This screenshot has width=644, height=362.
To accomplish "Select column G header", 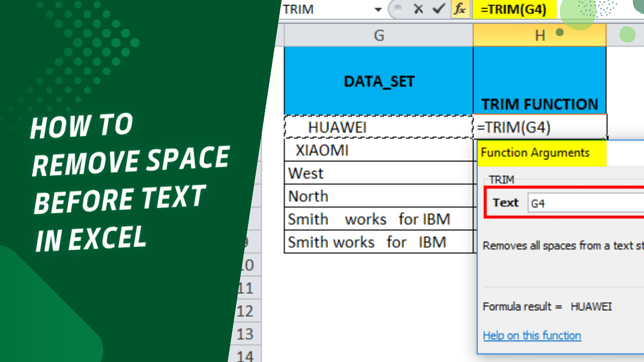I will 378,35.
